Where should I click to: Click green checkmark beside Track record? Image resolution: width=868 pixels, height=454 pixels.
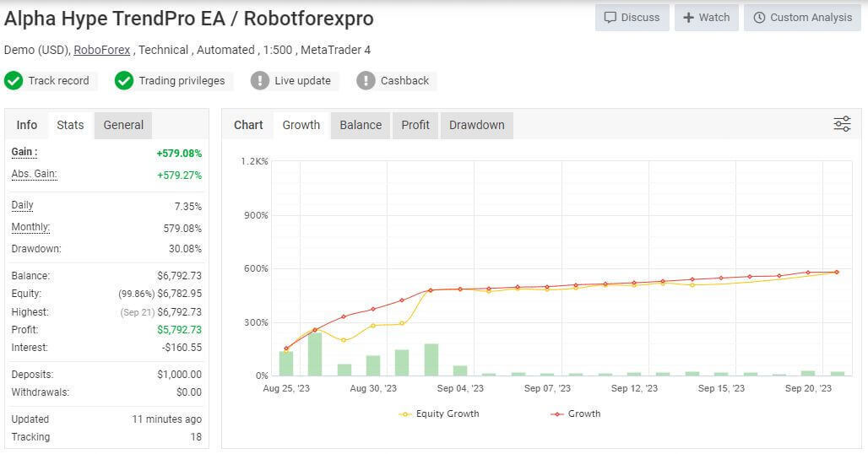(14, 81)
